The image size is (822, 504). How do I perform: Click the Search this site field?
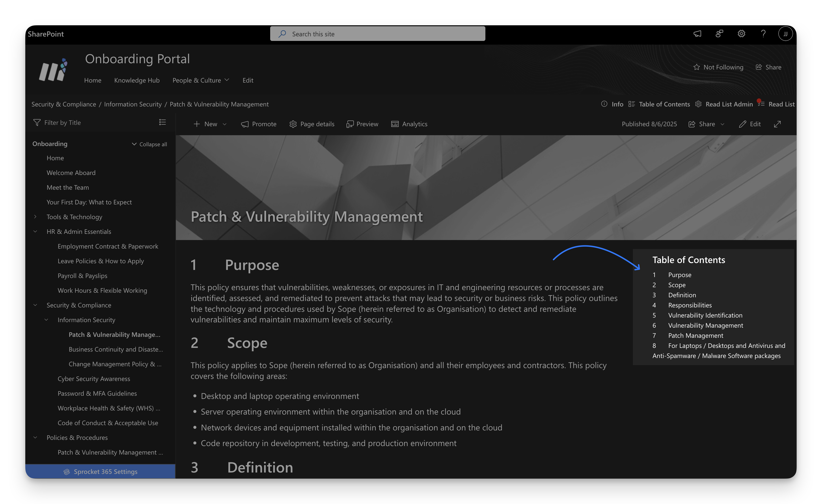pyautogui.click(x=378, y=34)
